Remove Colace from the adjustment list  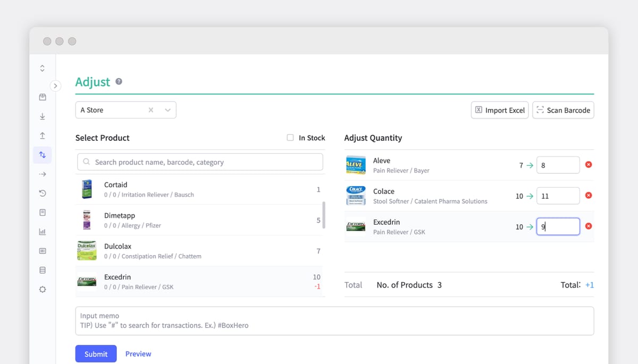click(x=589, y=196)
